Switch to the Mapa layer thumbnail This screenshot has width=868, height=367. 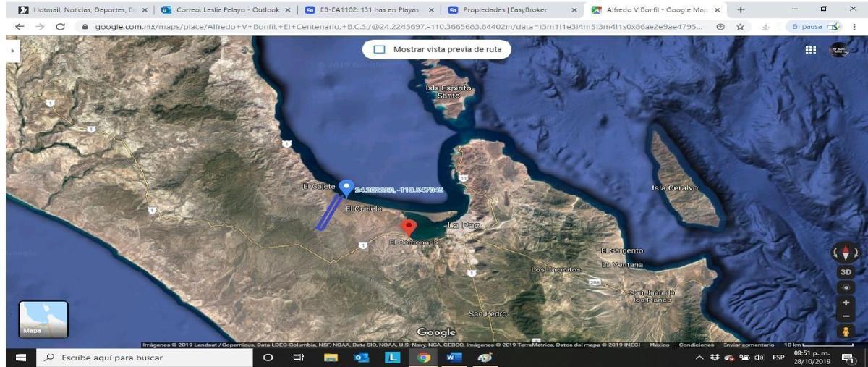(x=43, y=320)
